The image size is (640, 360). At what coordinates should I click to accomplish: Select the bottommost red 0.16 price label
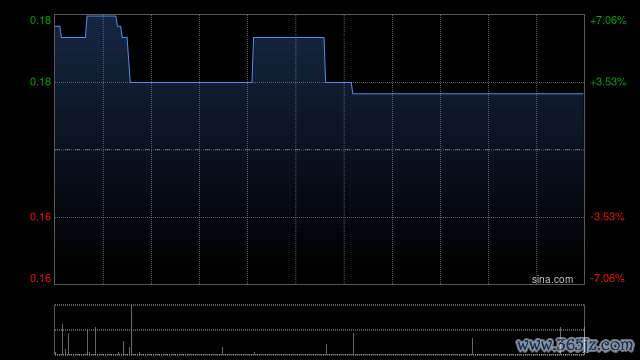[40, 278]
